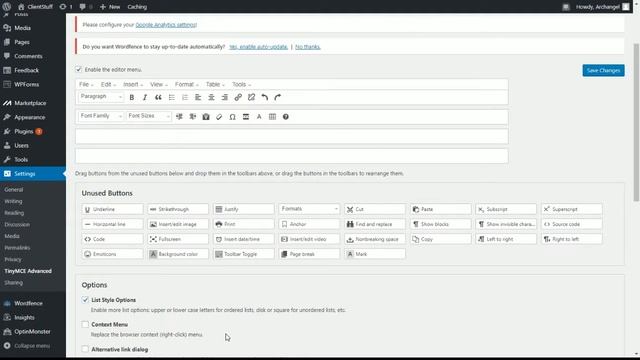Click the increase indent icon

pyautogui.click(x=193, y=117)
